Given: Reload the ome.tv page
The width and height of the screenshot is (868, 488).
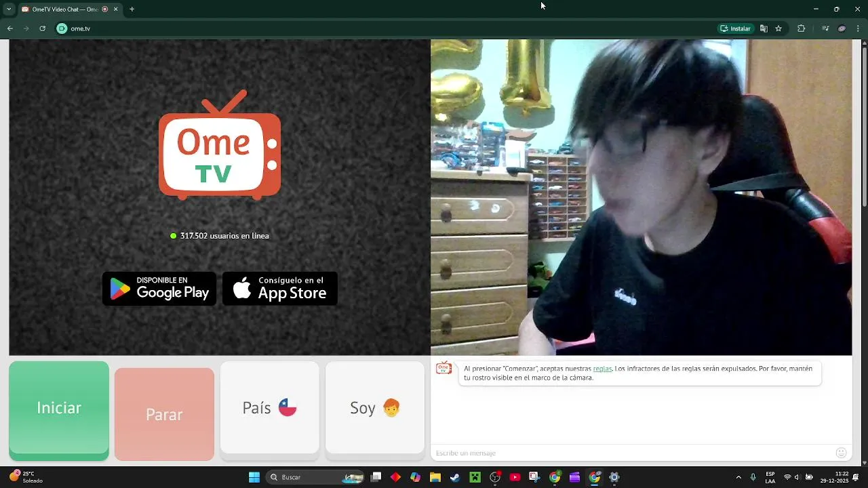Looking at the screenshot, I should point(42,28).
